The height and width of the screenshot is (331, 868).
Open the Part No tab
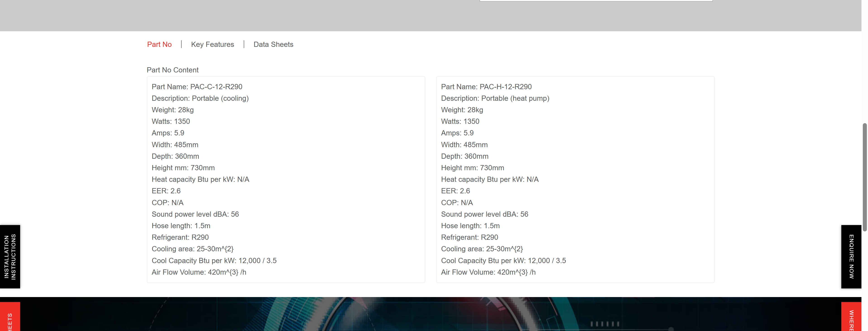159,45
